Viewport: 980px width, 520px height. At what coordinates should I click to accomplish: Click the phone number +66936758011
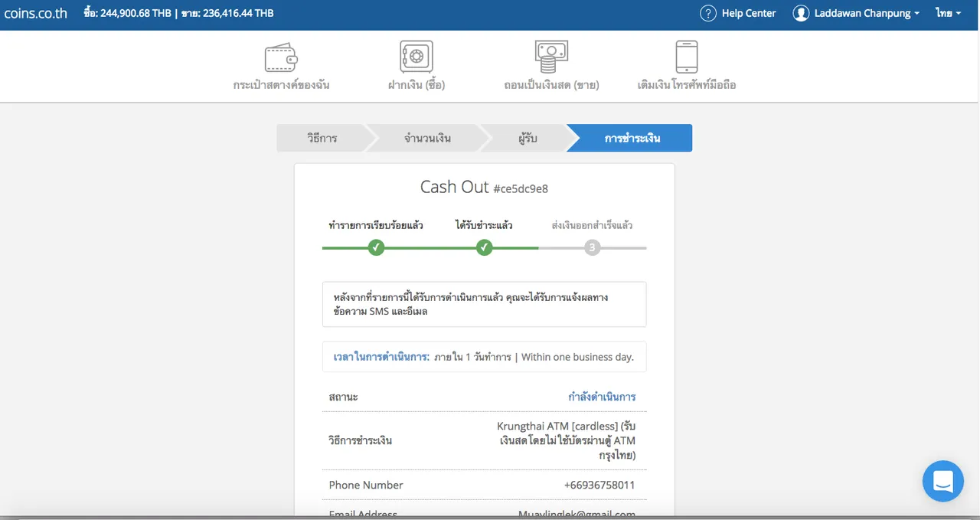pyautogui.click(x=599, y=485)
